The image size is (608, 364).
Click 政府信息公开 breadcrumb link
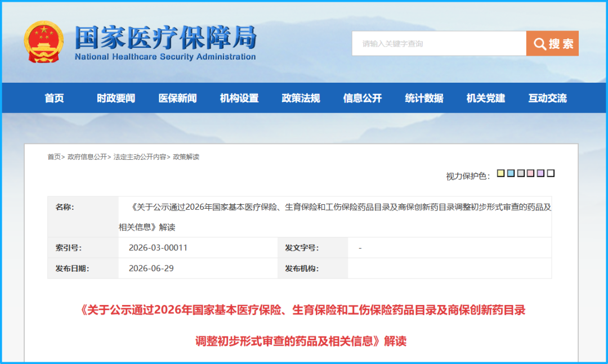87,156
